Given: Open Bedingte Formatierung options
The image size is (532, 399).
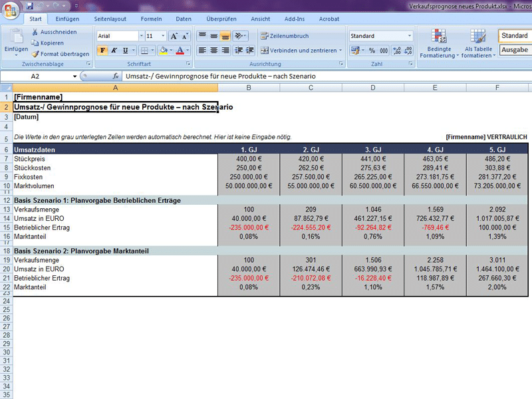Looking at the screenshot, I should (x=439, y=43).
